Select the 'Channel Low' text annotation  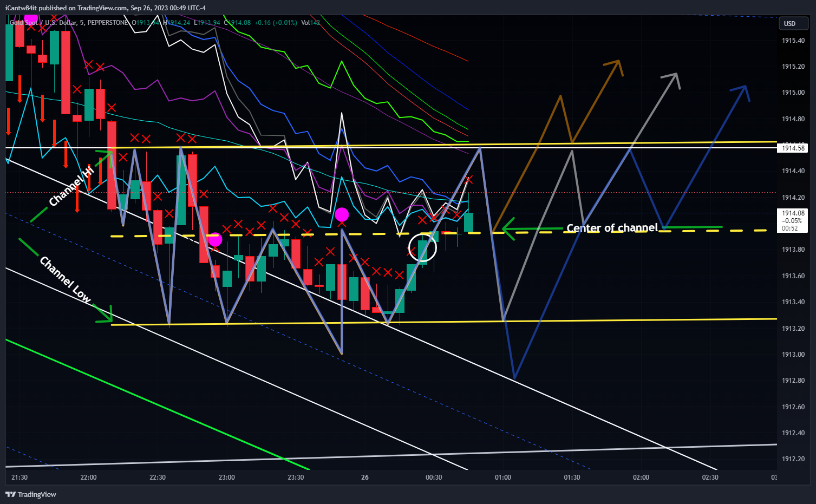click(x=65, y=279)
